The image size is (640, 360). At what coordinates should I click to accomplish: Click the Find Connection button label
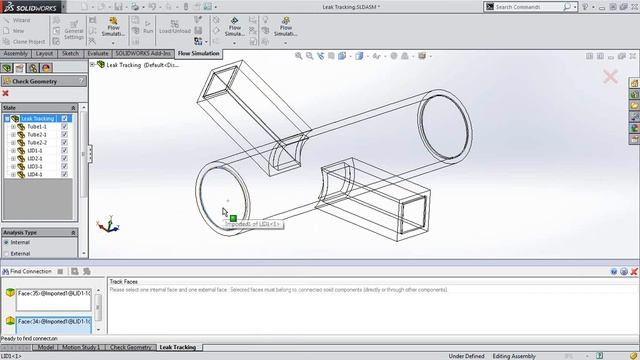[31, 271]
